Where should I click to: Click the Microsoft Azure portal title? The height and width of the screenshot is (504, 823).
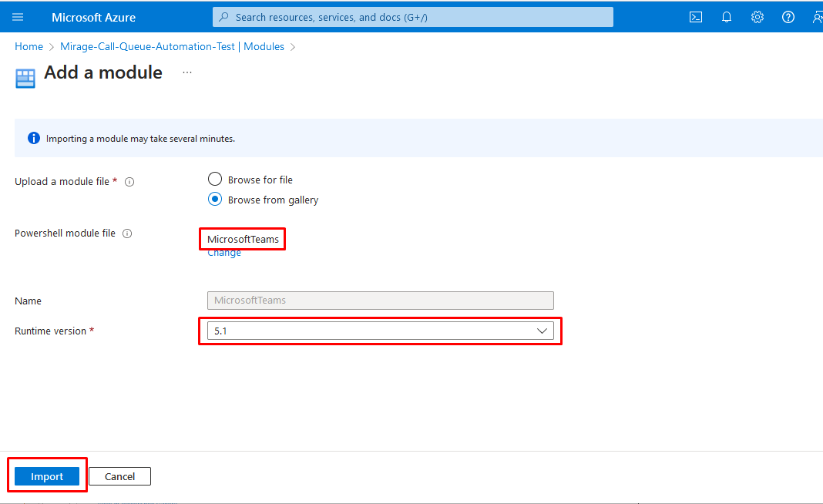coord(93,17)
